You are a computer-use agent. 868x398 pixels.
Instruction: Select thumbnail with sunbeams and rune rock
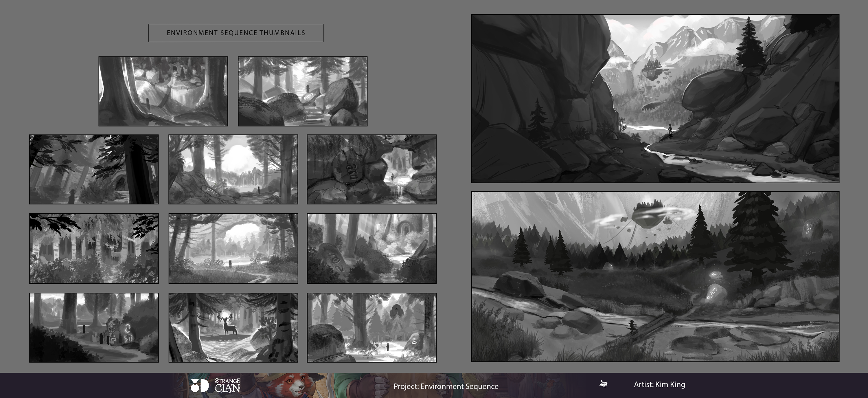(x=372, y=248)
